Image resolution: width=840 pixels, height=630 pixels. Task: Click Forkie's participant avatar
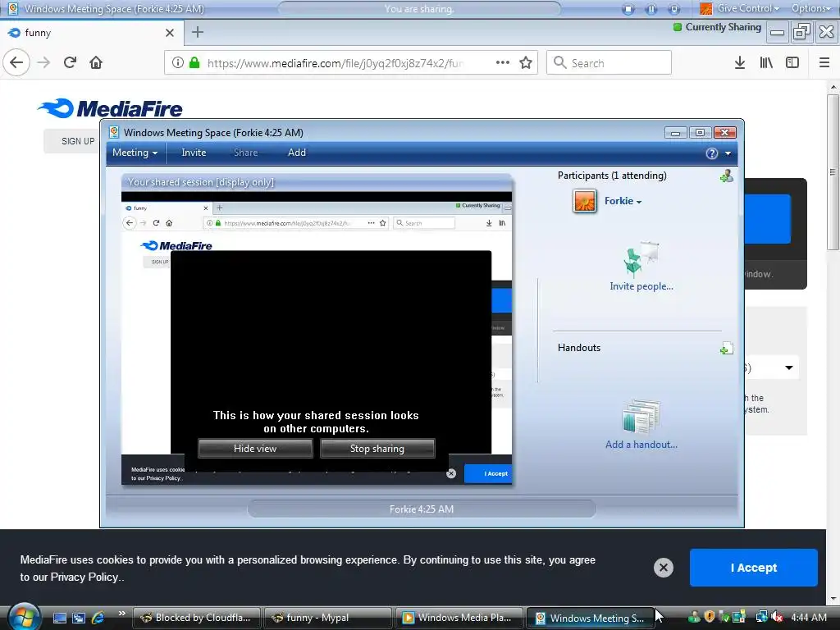[584, 202]
